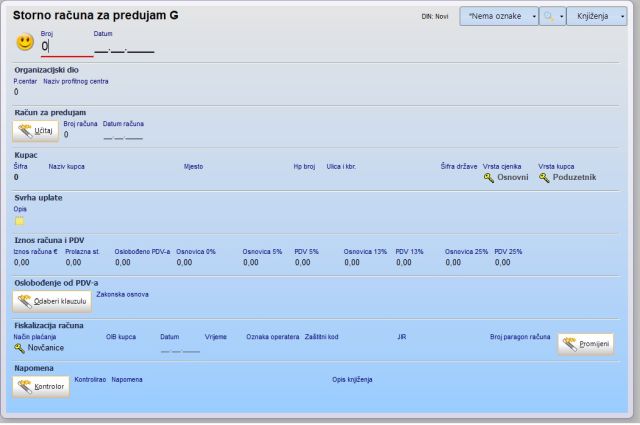Click the key icon beside Osnovni
640x425 pixels.
(489, 177)
